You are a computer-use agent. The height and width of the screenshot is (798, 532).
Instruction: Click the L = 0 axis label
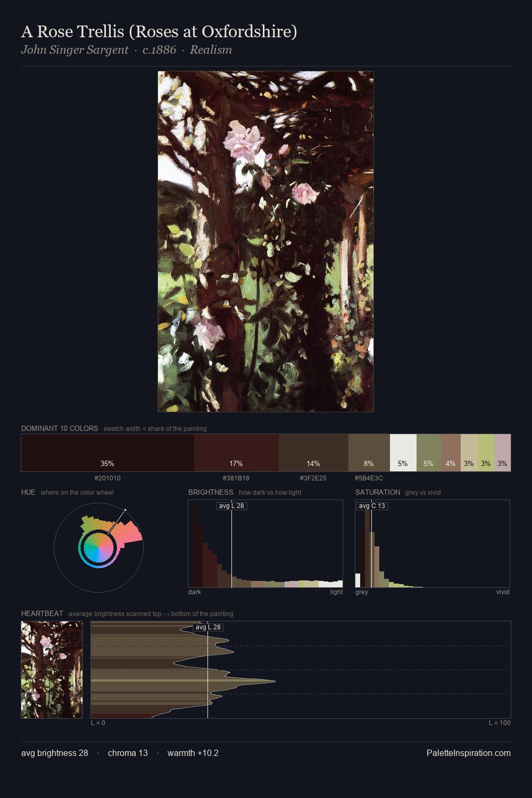(98, 723)
